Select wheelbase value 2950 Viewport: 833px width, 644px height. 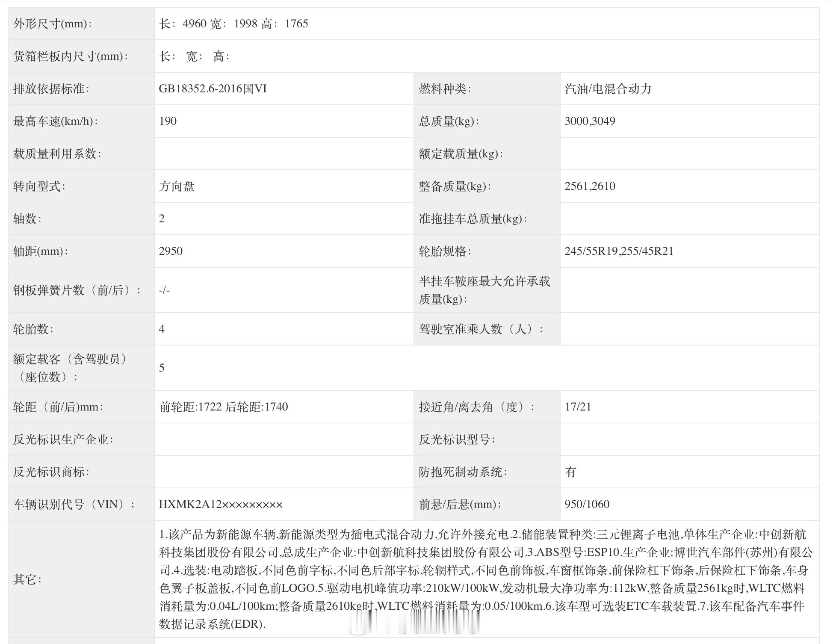point(171,251)
